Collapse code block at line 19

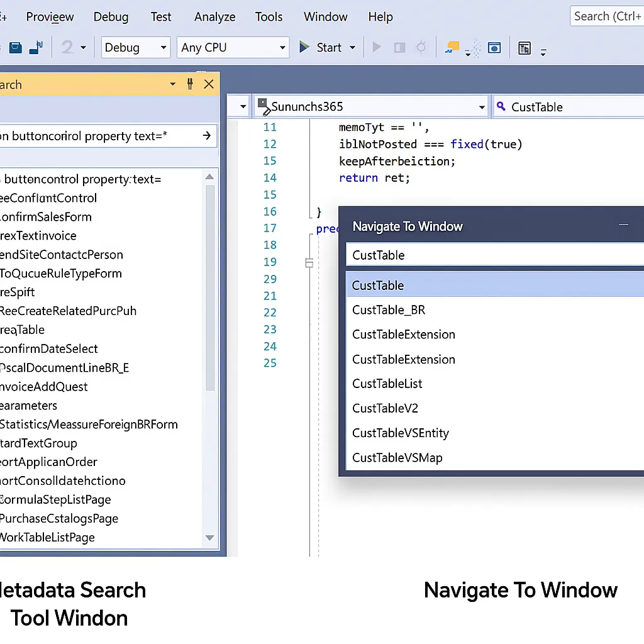[x=309, y=263]
